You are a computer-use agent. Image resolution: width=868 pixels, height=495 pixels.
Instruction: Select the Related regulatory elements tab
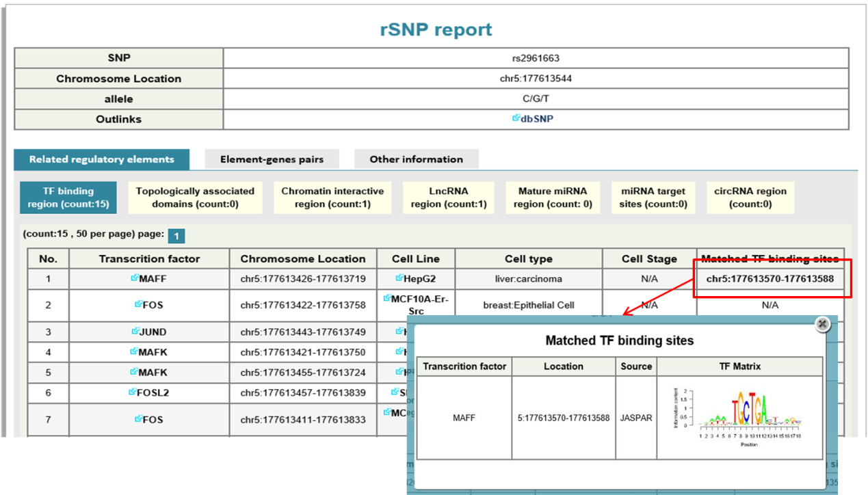102,159
